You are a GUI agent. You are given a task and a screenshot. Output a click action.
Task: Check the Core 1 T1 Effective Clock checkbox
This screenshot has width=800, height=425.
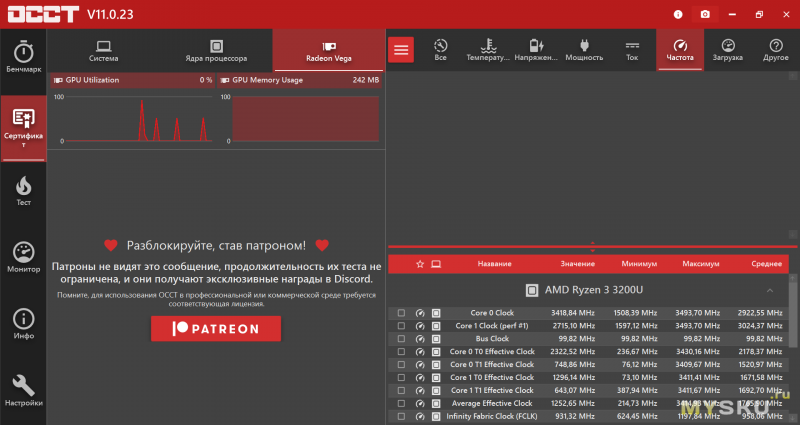[x=402, y=390]
